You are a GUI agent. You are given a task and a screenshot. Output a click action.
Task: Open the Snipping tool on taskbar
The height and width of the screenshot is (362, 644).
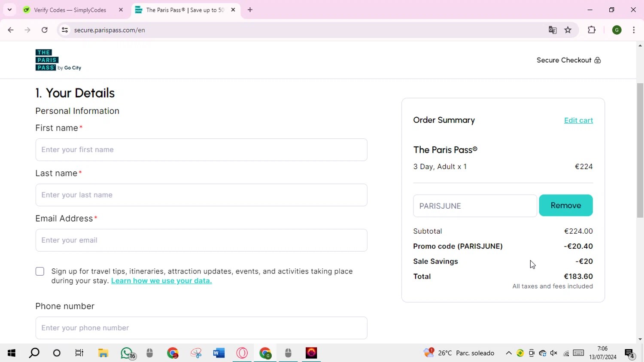point(196,353)
